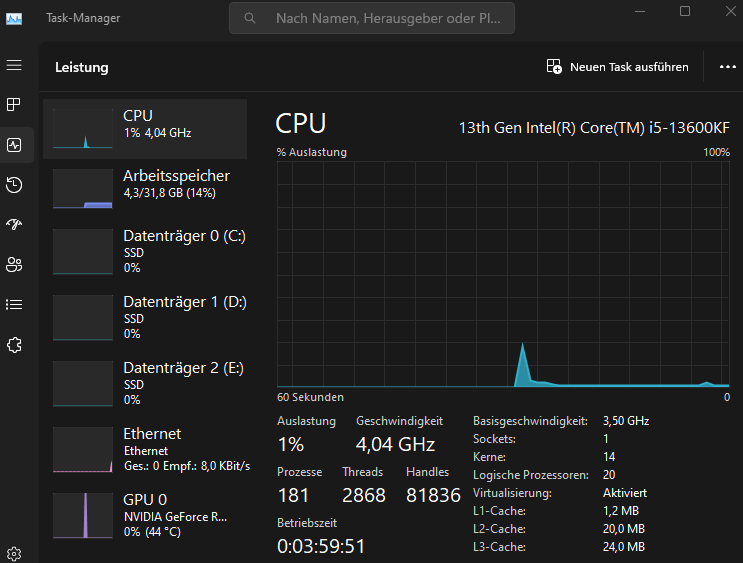Click the Betriebszeit value 0:03:59:51

pos(321,546)
